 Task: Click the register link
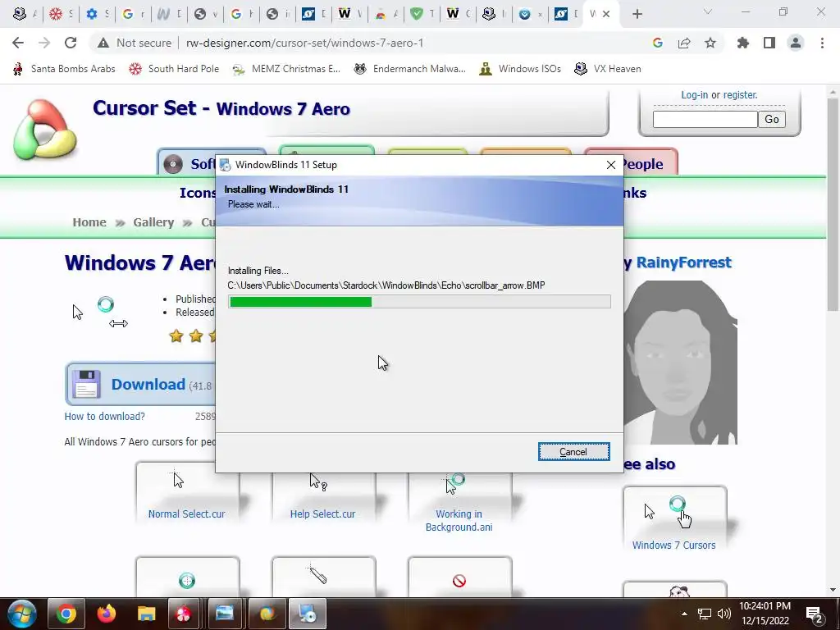coord(740,95)
